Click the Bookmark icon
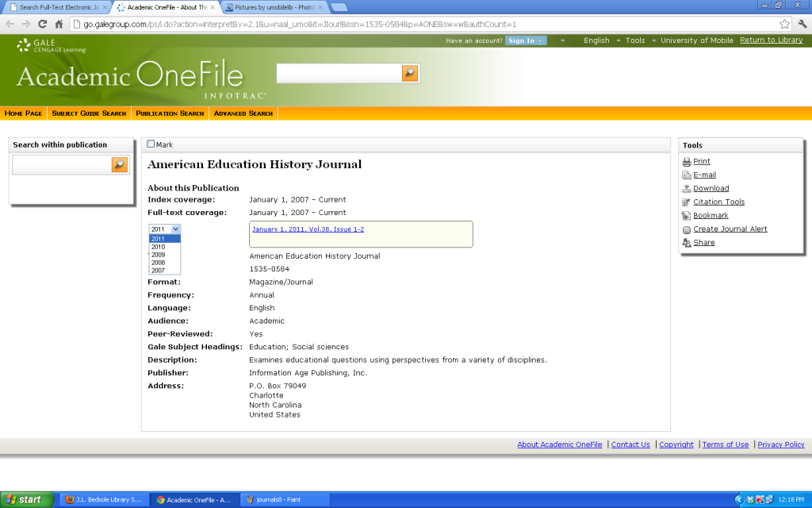 (x=687, y=215)
